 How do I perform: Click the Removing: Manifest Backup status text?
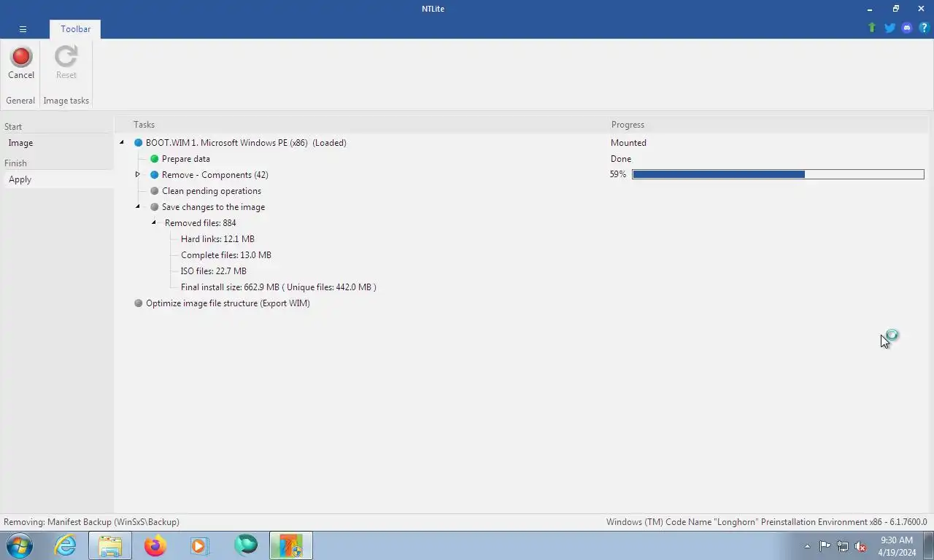click(x=91, y=522)
